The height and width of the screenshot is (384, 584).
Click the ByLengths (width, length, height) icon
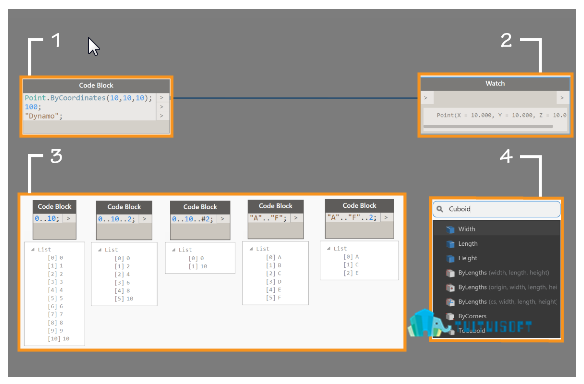tap(450, 273)
